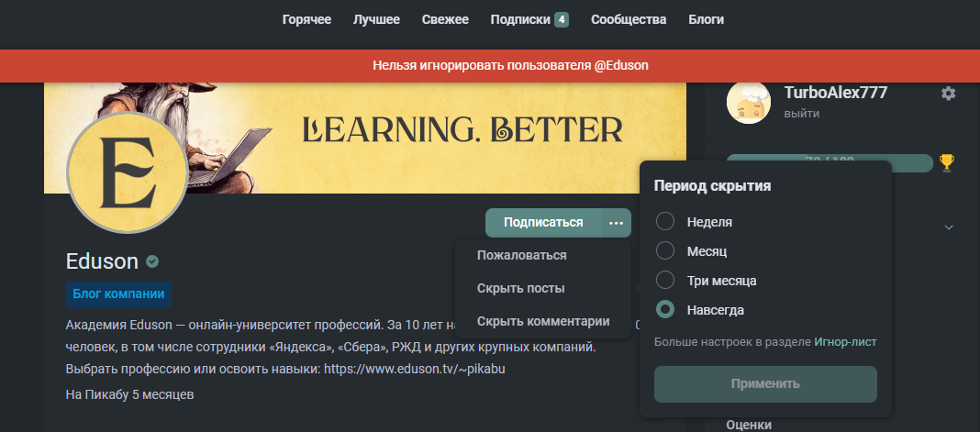Select the Три месяца hiding period

pos(665,281)
